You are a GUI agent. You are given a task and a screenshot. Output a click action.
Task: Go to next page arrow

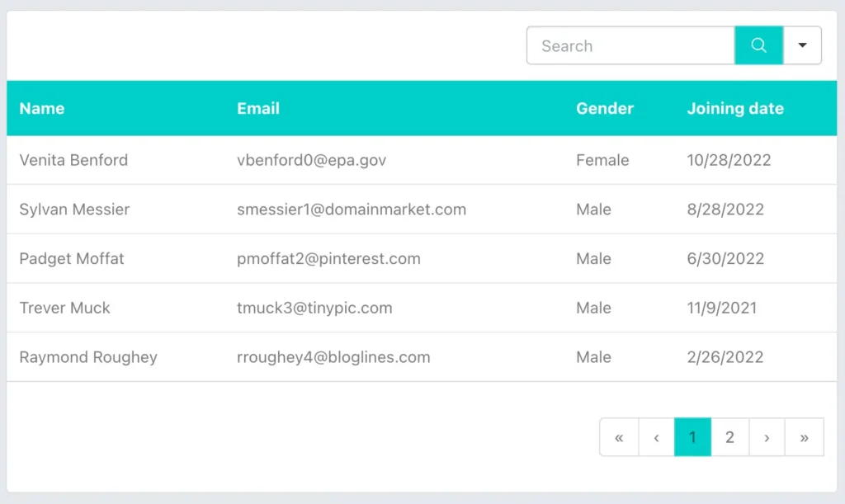click(x=767, y=437)
